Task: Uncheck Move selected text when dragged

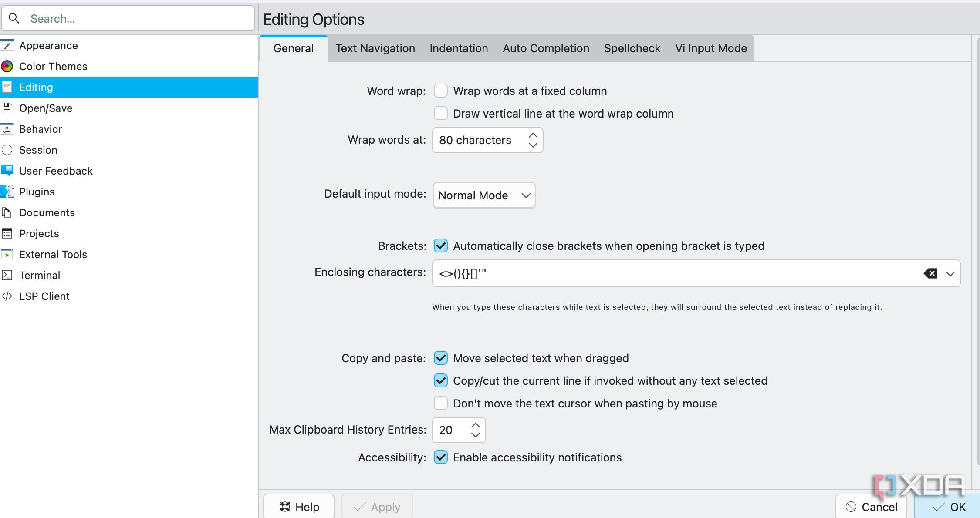Action: pyautogui.click(x=441, y=358)
